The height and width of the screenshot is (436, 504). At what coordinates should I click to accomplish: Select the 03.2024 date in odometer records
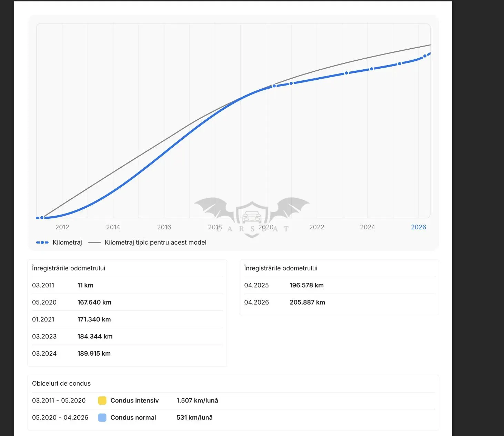(x=44, y=354)
